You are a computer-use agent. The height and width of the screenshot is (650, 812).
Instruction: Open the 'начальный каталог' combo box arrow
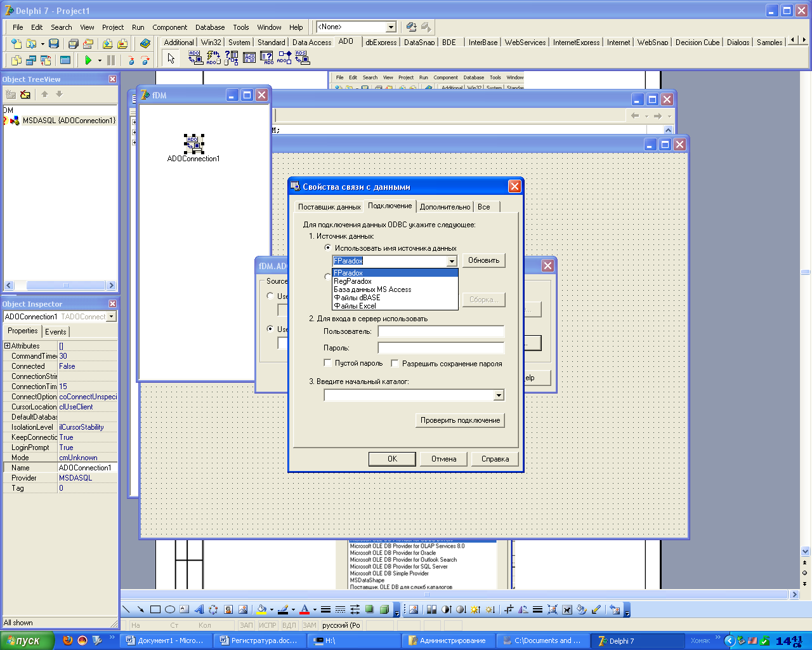tap(499, 395)
